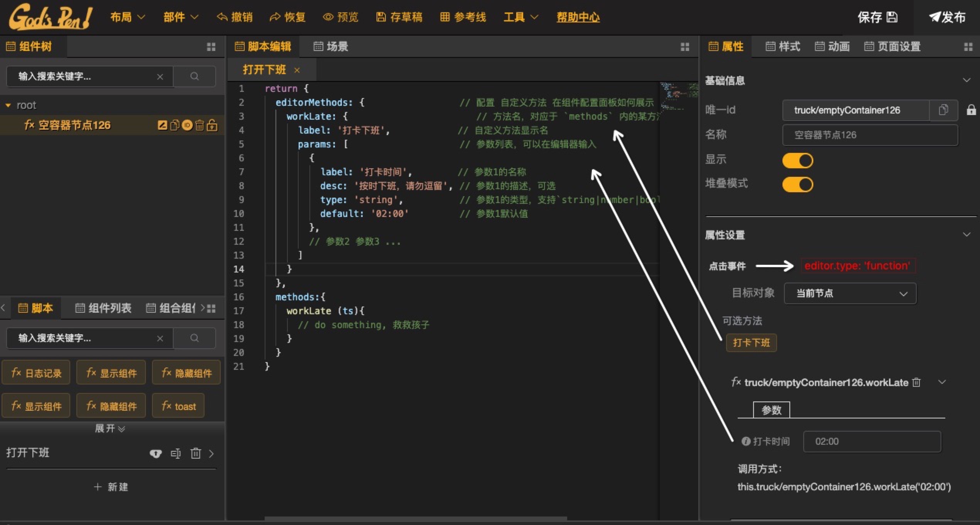
Task: Duplicate 空容器节点126 with the copy icon
Action: [175, 125]
